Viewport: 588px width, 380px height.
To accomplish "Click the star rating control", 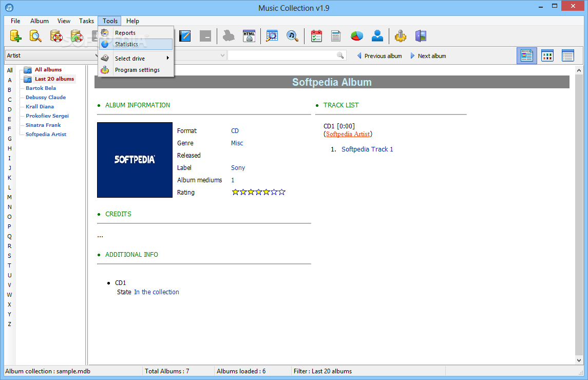I will point(258,192).
